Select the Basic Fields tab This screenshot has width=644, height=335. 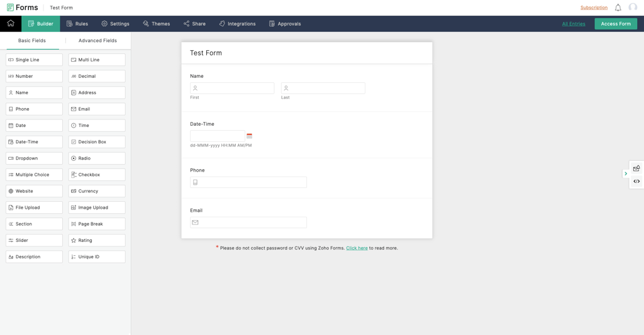click(x=32, y=41)
